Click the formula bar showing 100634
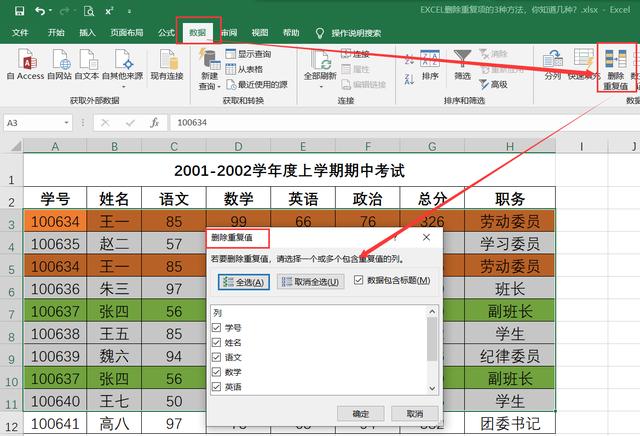This screenshot has height=436, width=640. point(404,122)
